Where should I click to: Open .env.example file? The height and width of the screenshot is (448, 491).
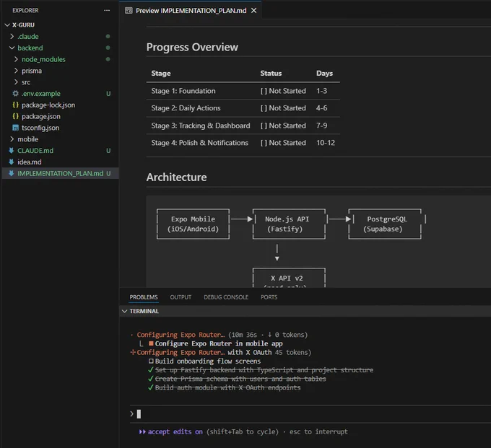coord(41,94)
